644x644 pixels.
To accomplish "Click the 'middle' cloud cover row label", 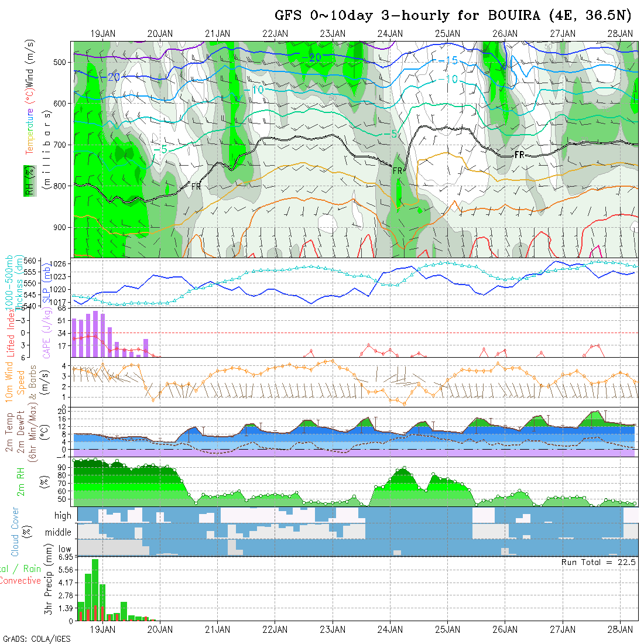I will [x=58, y=533].
